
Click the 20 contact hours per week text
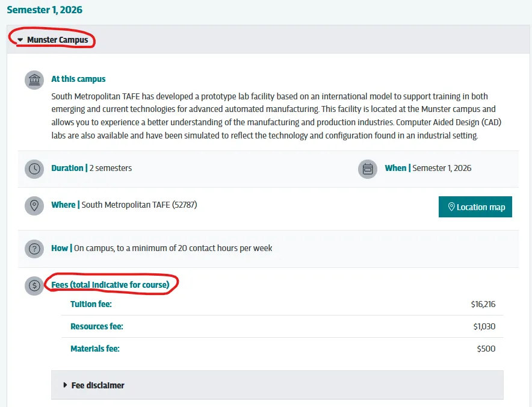coord(225,248)
